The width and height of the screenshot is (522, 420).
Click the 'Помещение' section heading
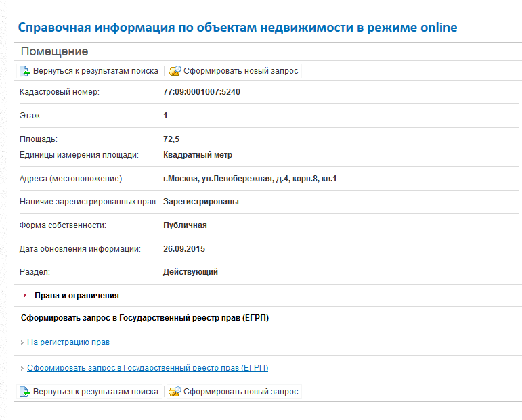[x=54, y=51]
